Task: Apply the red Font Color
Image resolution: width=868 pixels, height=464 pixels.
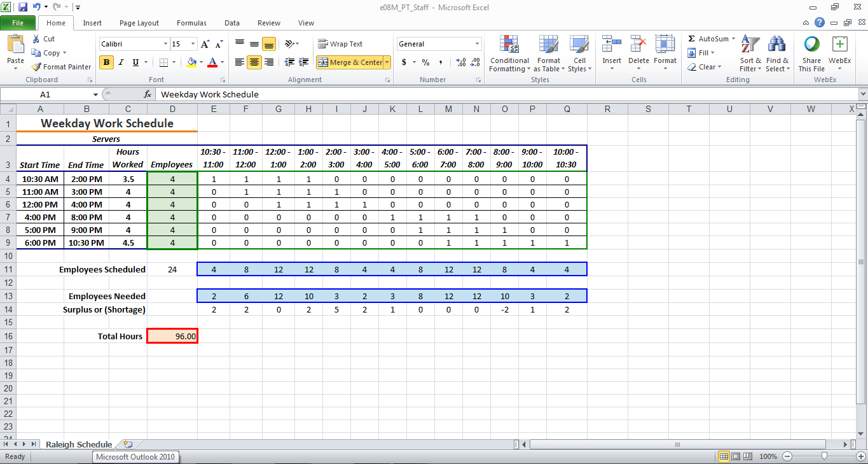Action: (x=212, y=62)
